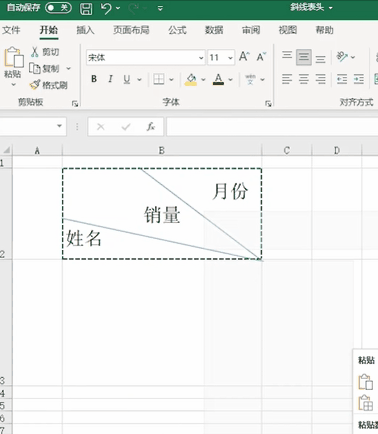Apply cell borders button
This screenshot has height=434, width=378.
[x=159, y=79]
